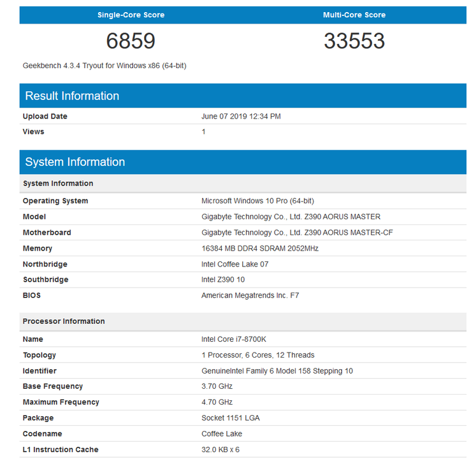The width and height of the screenshot is (476, 459).
Task: Select the Intel Z390 10 value
Action: [x=223, y=279]
